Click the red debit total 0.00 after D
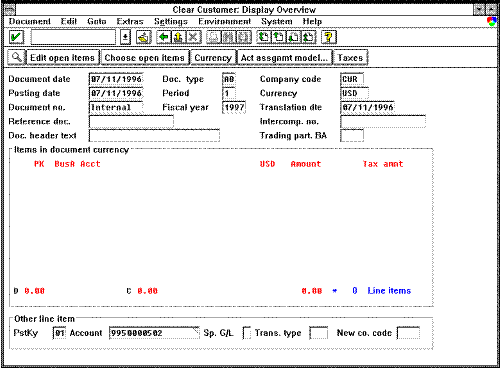Screen dimensions: 500x368 pos(34,291)
